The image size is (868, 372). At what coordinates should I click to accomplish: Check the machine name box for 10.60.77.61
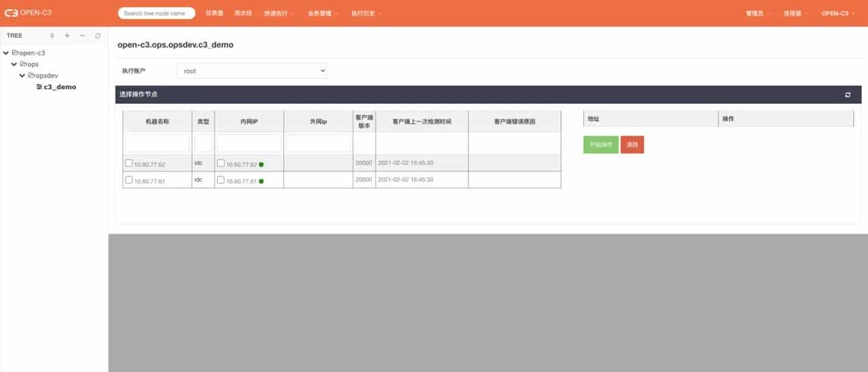tap(129, 180)
